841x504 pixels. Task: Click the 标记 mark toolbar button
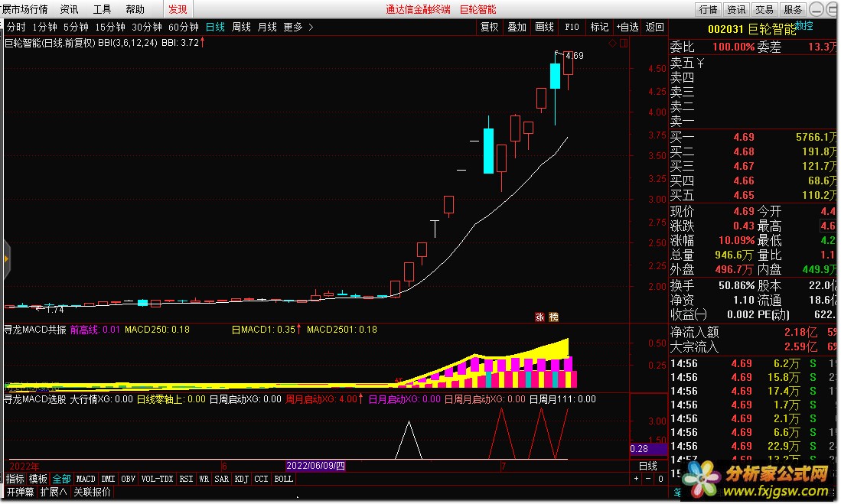pos(599,27)
